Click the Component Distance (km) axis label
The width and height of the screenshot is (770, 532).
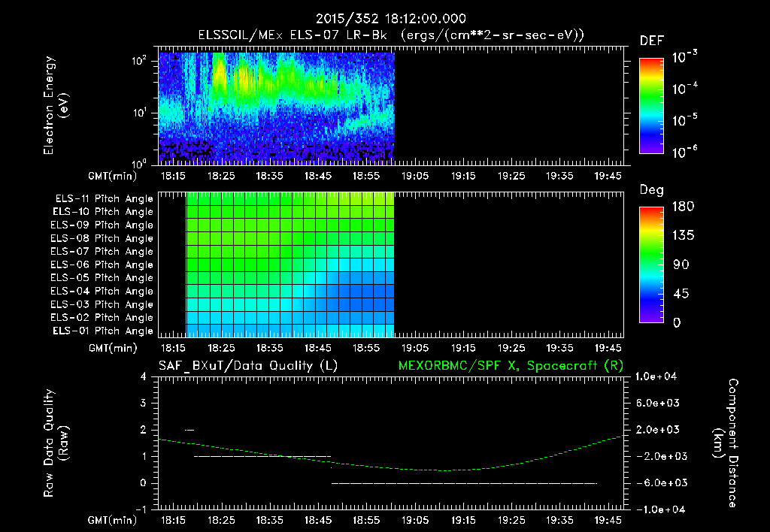coord(726,443)
